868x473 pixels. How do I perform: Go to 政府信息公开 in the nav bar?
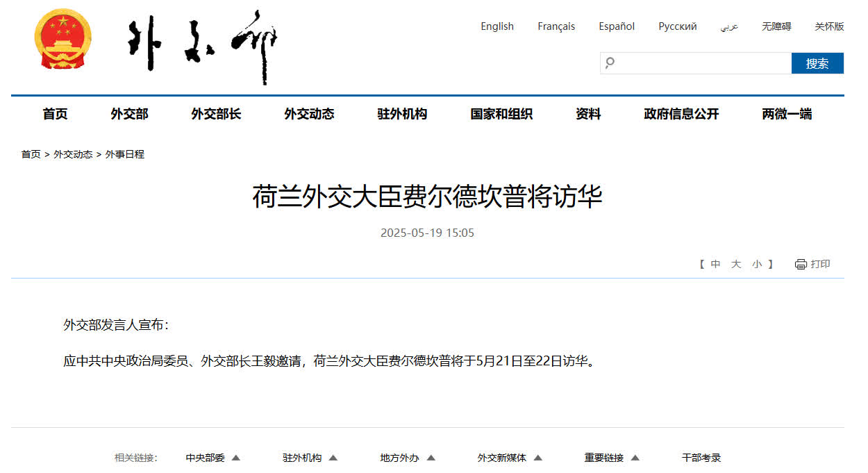[x=681, y=114]
